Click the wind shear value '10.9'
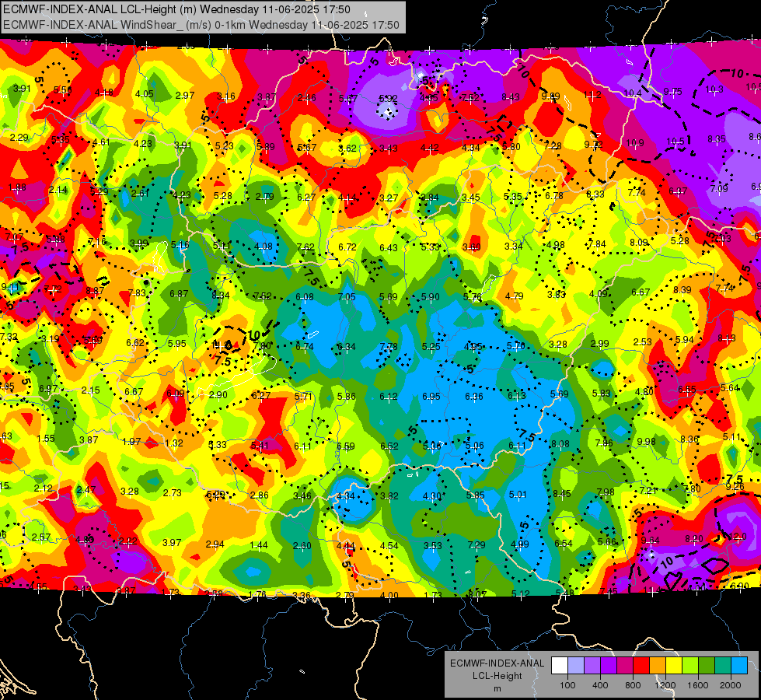The height and width of the screenshot is (700, 761). click(x=635, y=143)
